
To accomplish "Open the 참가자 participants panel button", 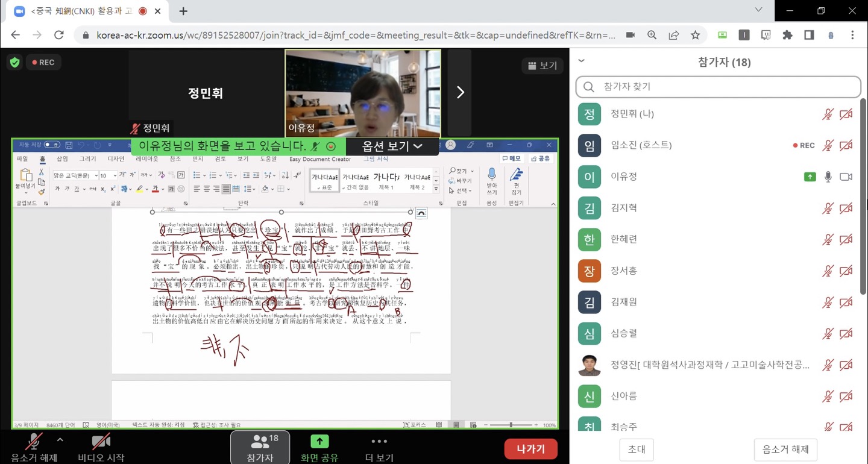I will pyautogui.click(x=260, y=448).
